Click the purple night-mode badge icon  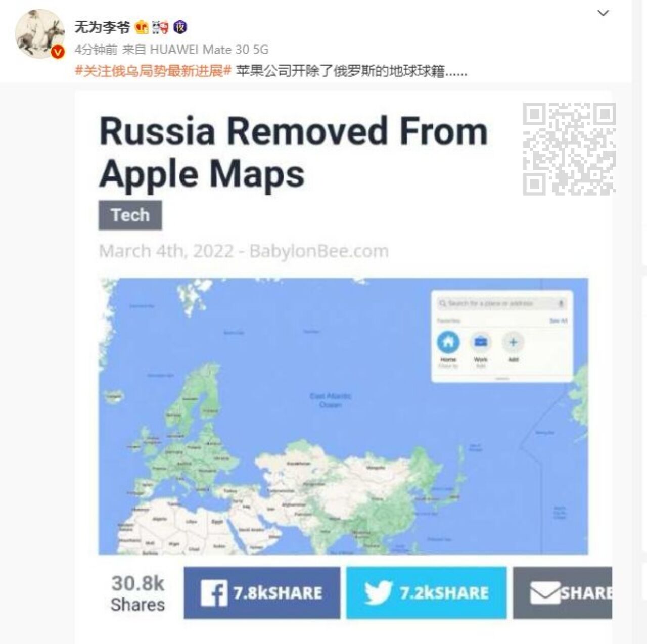coord(180,27)
